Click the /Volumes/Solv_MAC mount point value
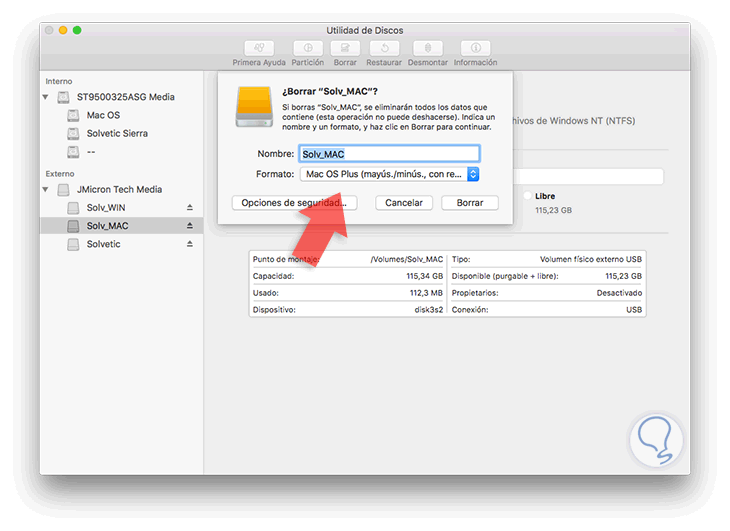Image resolution: width=730 pixels, height=531 pixels. tap(406, 259)
